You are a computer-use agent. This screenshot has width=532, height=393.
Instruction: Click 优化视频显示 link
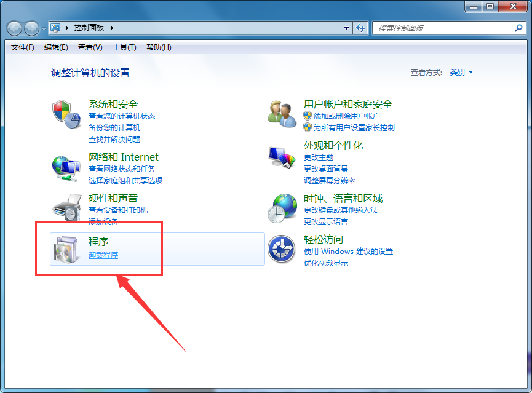point(326,263)
